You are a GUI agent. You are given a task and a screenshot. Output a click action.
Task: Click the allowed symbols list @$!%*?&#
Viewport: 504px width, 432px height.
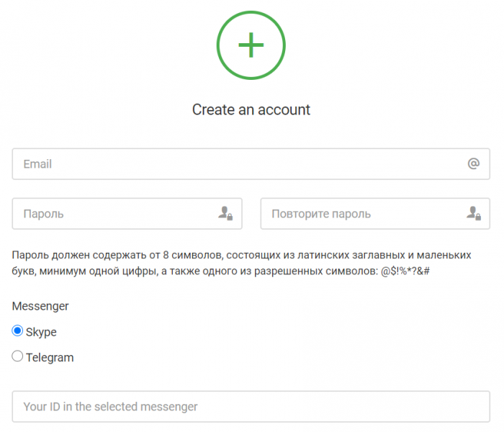click(405, 271)
